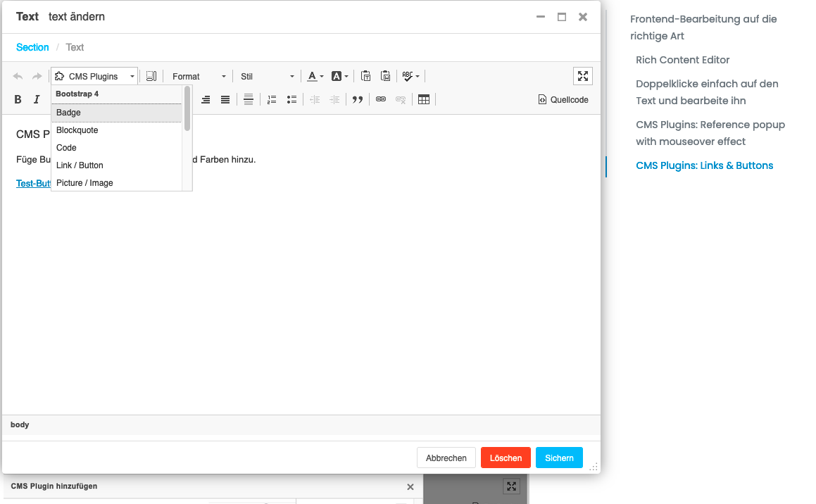Justify text alignment

pos(225,100)
